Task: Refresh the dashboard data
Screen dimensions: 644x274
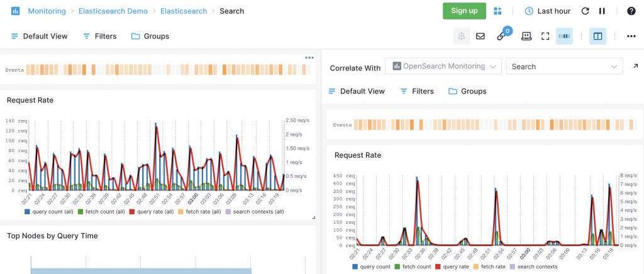Action: [x=586, y=11]
